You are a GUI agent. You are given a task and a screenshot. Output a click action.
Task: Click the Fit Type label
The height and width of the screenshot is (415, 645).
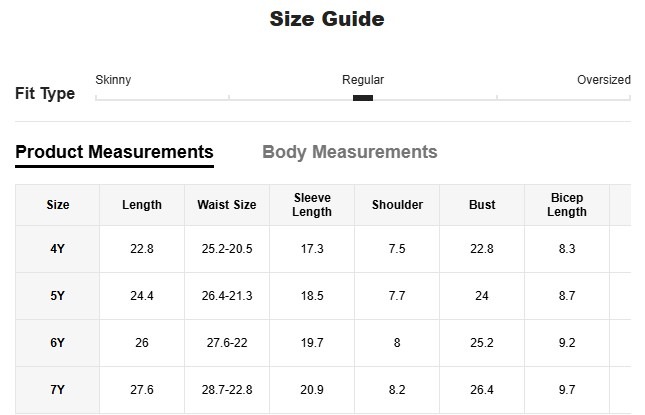[x=45, y=94]
